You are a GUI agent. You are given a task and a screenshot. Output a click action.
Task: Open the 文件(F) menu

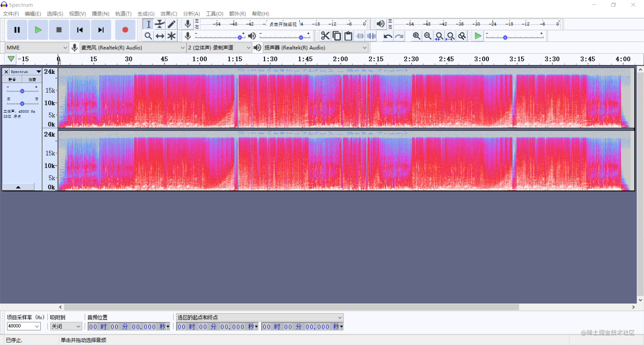coord(11,14)
